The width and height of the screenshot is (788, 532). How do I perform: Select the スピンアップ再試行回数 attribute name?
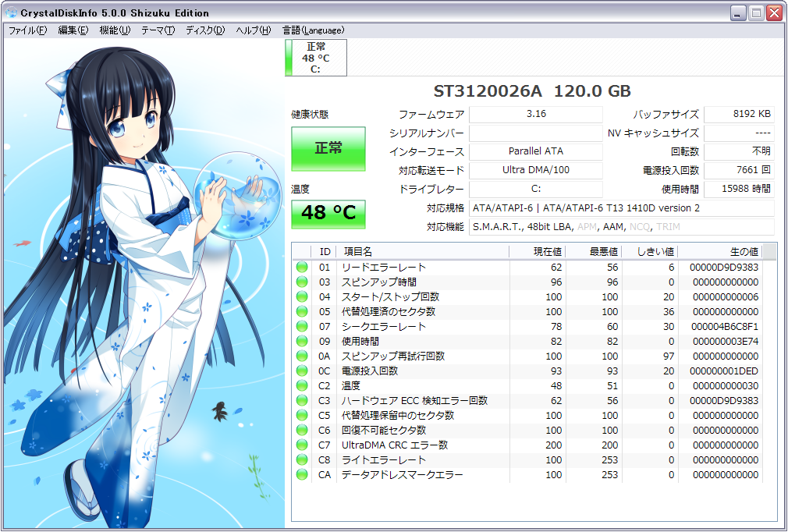(x=393, y=356)
